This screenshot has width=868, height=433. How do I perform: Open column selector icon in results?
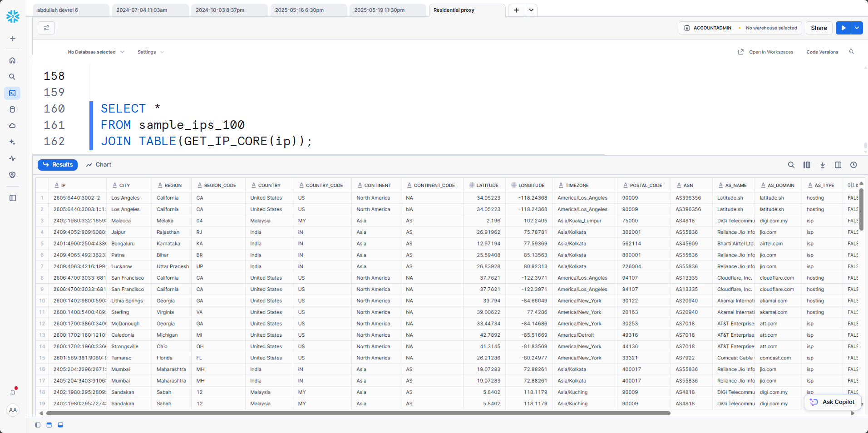point(807,165)
